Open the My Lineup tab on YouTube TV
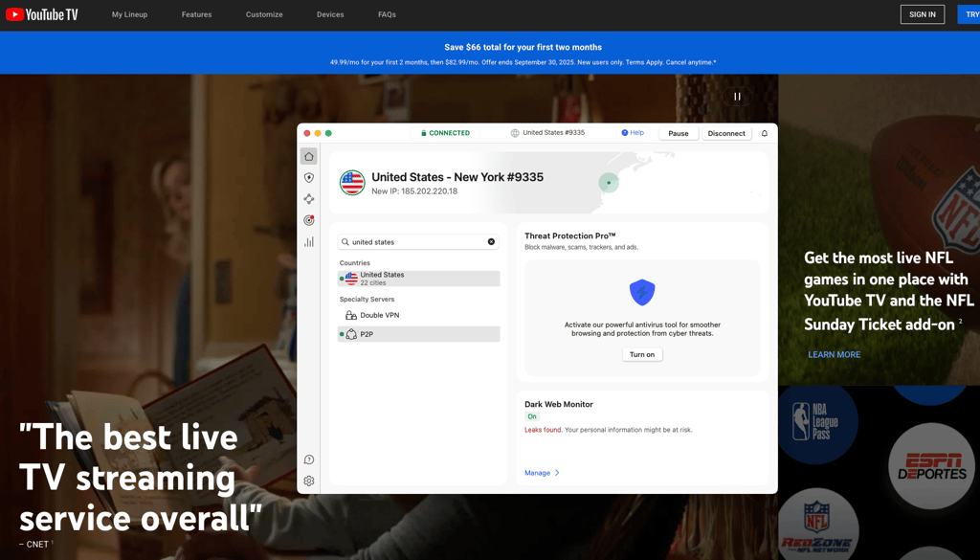 pyautogui.click(x=129, y=14)
